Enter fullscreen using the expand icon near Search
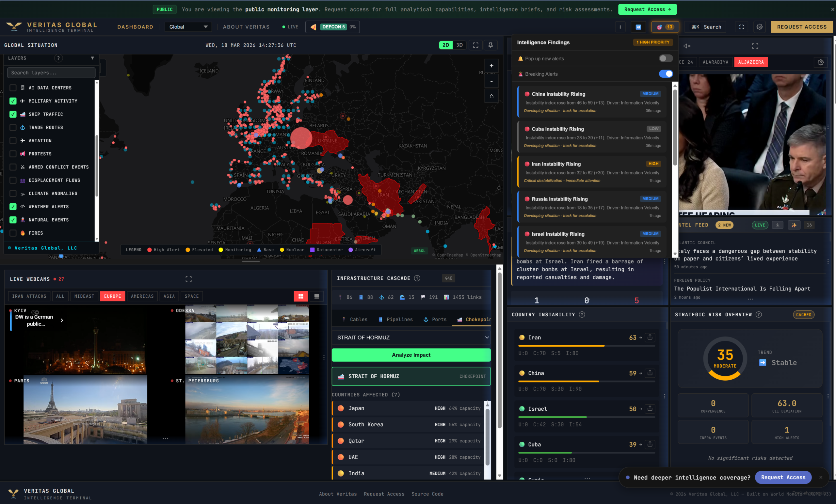836x504 pixels. [x=742, y=27]
